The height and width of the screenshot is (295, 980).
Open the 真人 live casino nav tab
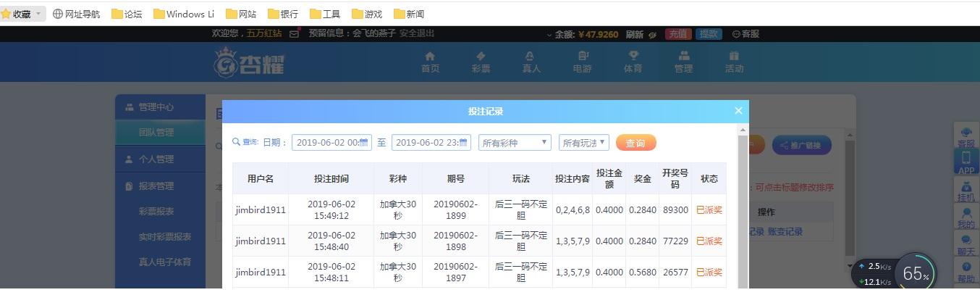tap(531, 62)
